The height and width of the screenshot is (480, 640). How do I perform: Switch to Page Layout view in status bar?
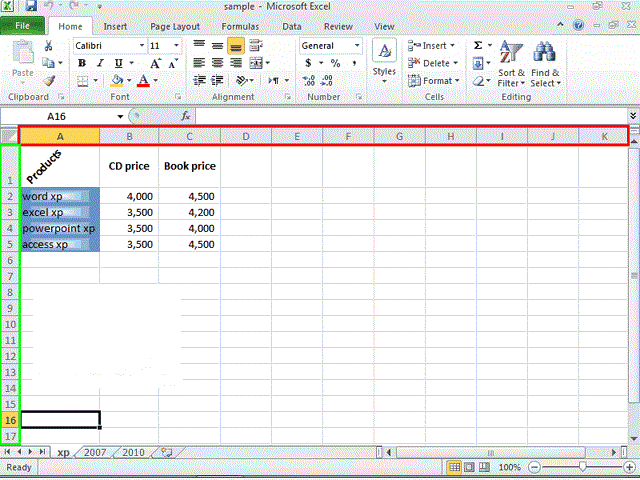469,467
